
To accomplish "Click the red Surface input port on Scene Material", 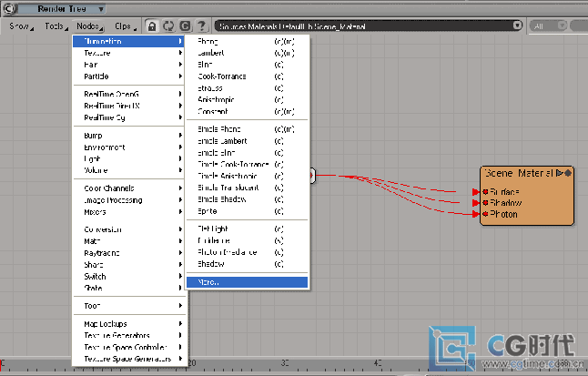I will point(485,192).
